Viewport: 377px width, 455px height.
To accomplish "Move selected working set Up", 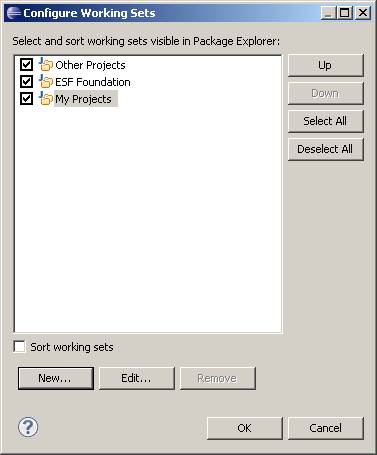I will click(325, 65).
